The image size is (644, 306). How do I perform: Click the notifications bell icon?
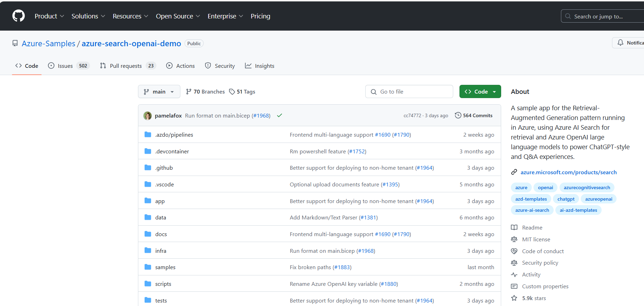[x=620, y=43]
